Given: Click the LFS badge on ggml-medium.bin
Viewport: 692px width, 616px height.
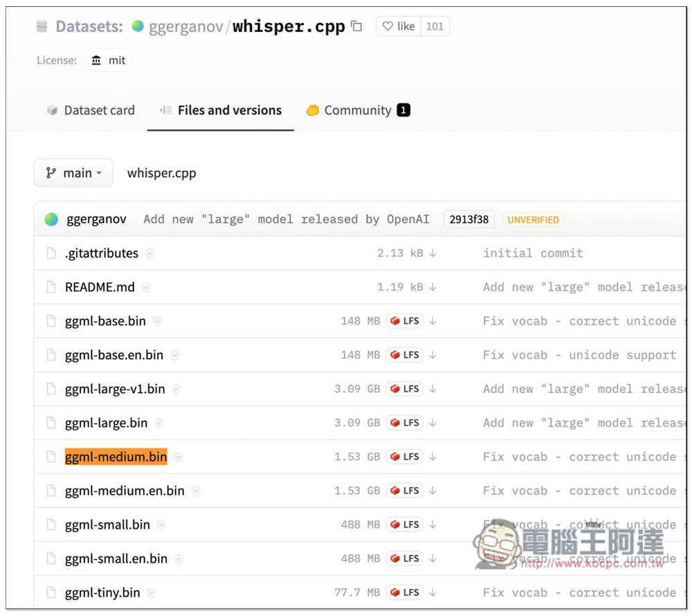Looking at the screenshot, I should [x=404, y=457].
